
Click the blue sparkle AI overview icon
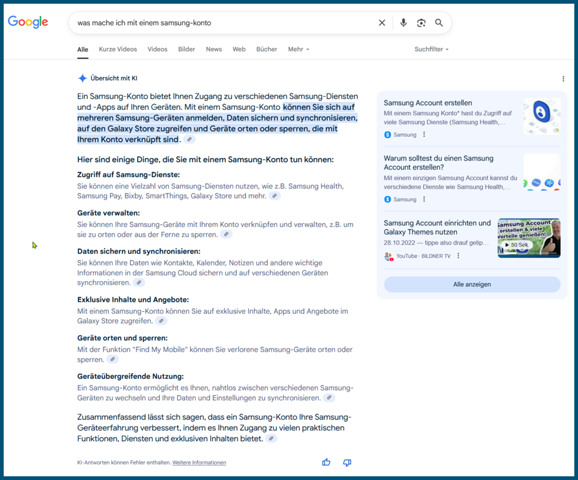[82, 78]
